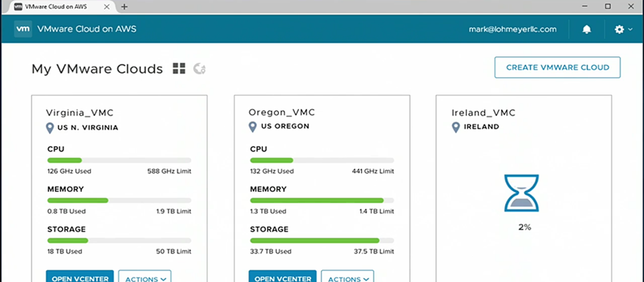644x282 pixels.
Task: Close the VMware Cloud on AWS tab
Action: coord(107,7)
